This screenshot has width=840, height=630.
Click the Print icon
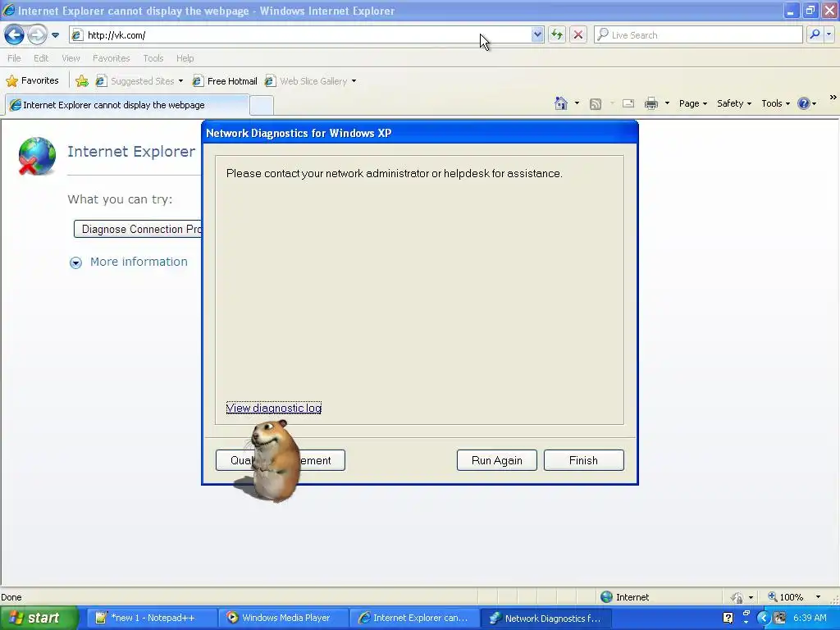point(651,103)
